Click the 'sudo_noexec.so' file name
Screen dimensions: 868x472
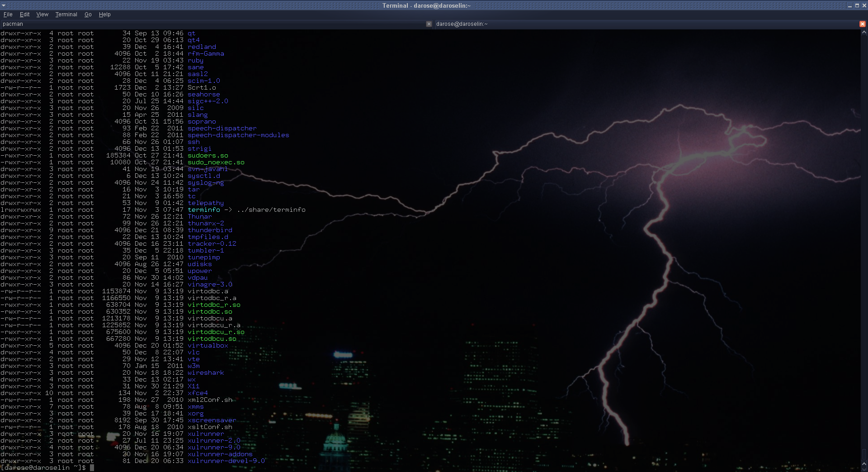point(216,162)
